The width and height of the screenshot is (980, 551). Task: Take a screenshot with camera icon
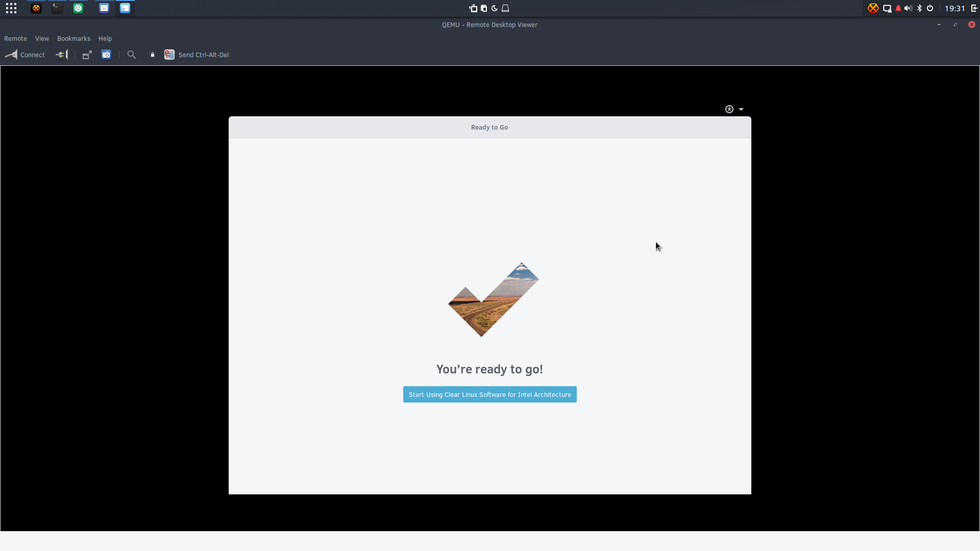[106, 55]
